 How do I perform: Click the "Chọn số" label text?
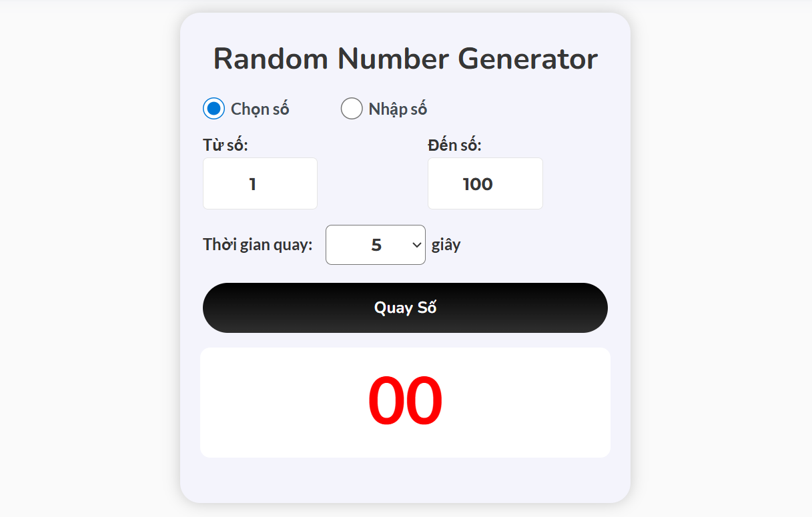[260, 109]
